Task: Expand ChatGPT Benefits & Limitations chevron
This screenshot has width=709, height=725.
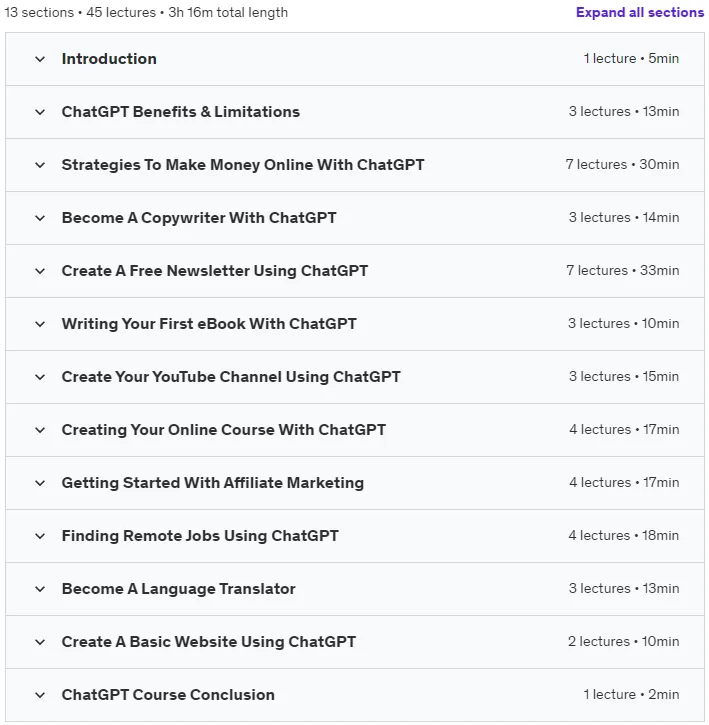Action: pyautogui.click(x=40, y=112)
